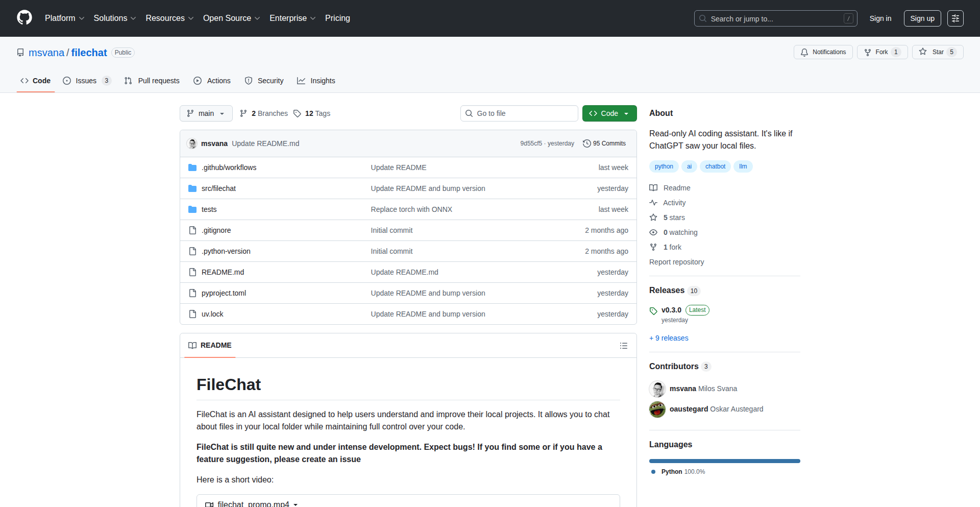
Task: Click the python topic tag
Action: click(x=664, y=166)
